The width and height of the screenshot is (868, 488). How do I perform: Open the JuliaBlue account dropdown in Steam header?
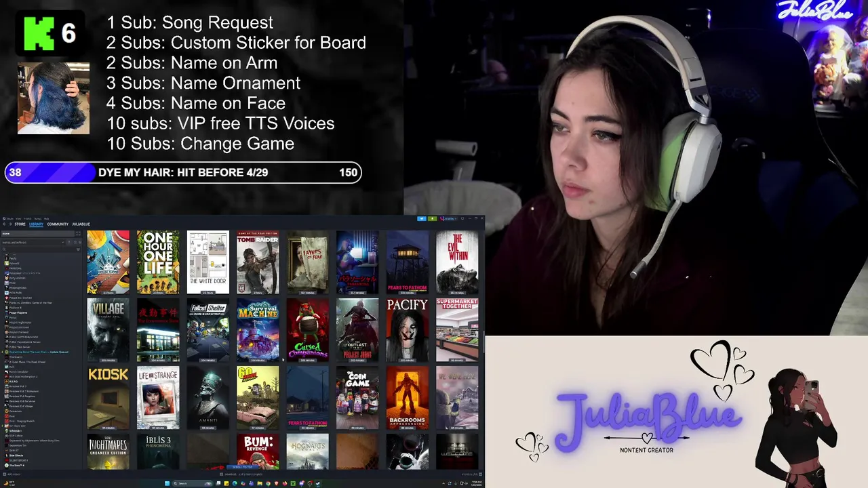448,218
